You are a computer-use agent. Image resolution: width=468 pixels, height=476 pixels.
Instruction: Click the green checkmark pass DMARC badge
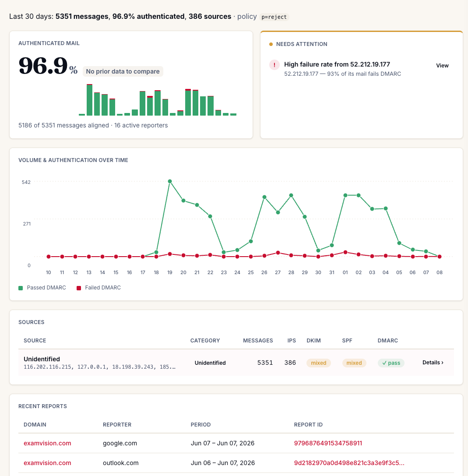coord(391,363)
